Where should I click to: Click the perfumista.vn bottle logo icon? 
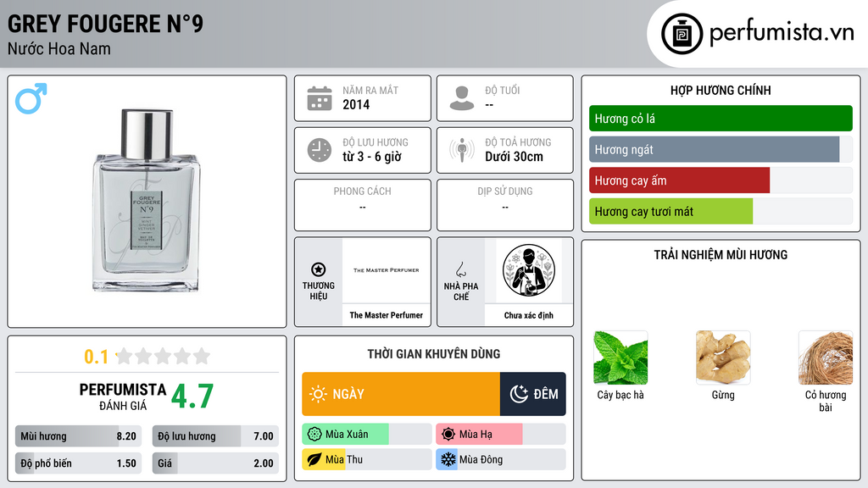[682, 34]
